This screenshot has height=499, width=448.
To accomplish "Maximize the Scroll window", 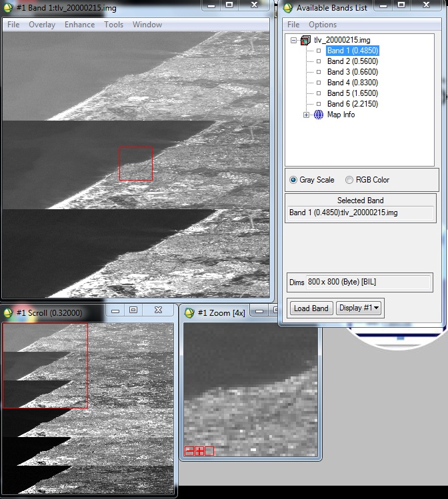I will point(133,310).
